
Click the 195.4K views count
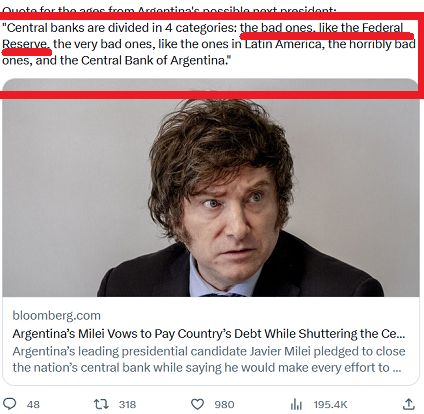(330, 405)
